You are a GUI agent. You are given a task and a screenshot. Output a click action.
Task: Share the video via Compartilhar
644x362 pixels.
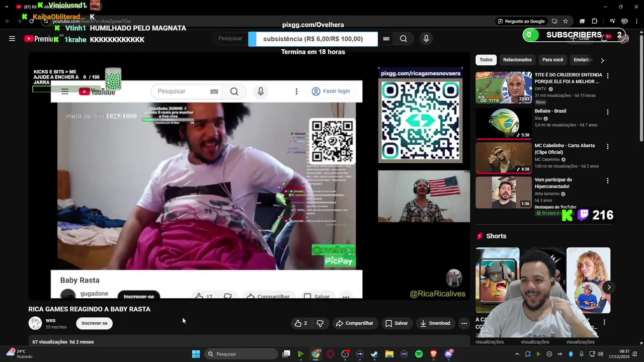click(355, 323)
